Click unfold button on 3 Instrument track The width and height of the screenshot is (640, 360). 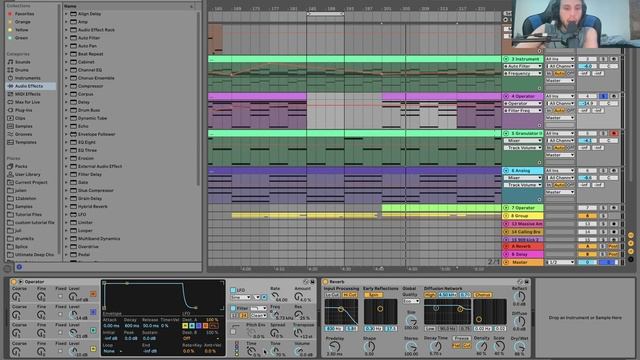(x=506, y=59)
